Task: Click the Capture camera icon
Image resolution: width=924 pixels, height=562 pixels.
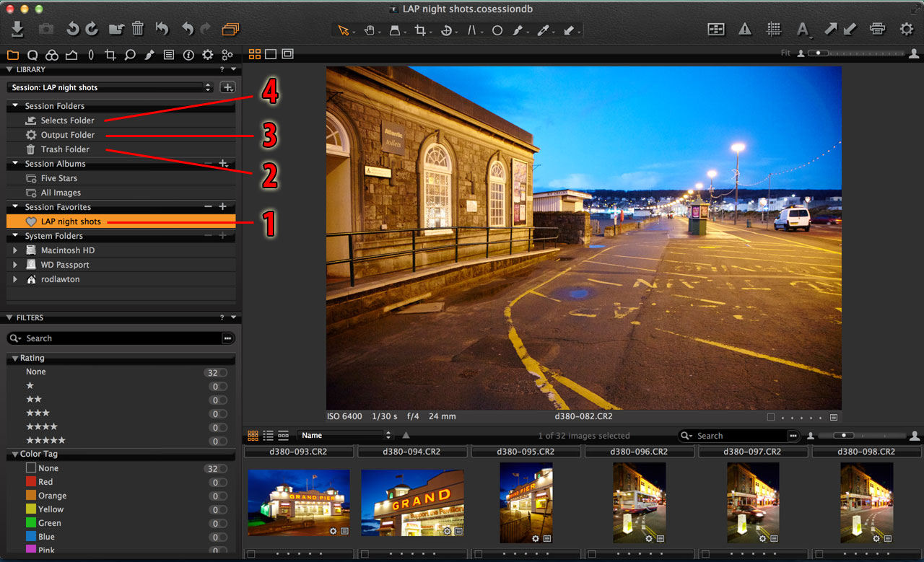Action: (45, 29)
